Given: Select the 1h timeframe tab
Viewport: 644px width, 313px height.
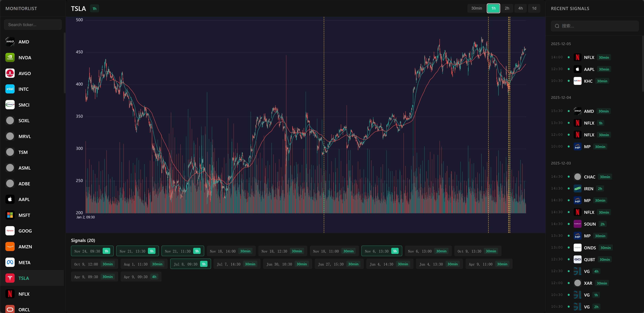Looking at the screenshot, I should [493, 8].
